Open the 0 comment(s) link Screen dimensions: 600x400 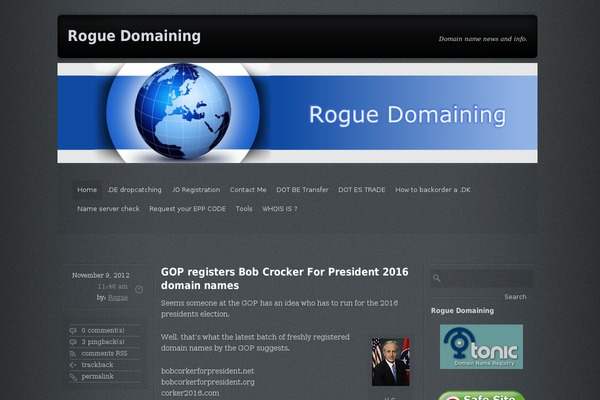pos(103,330)
